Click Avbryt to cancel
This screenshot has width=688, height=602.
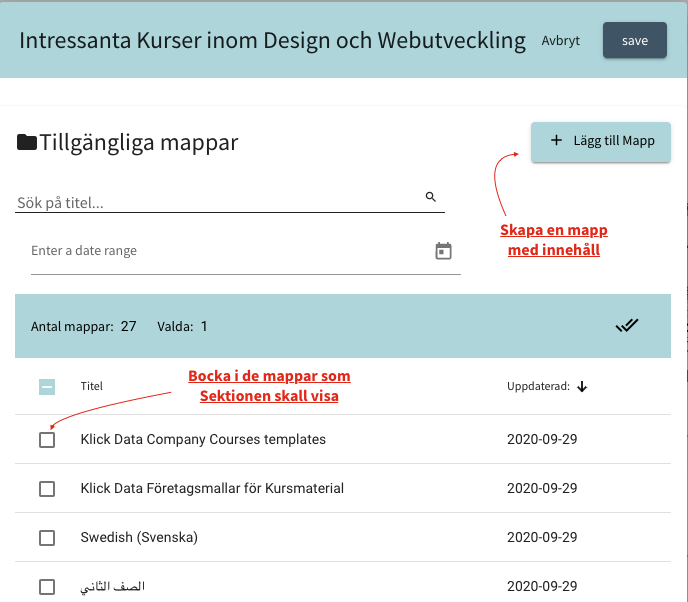561,41
